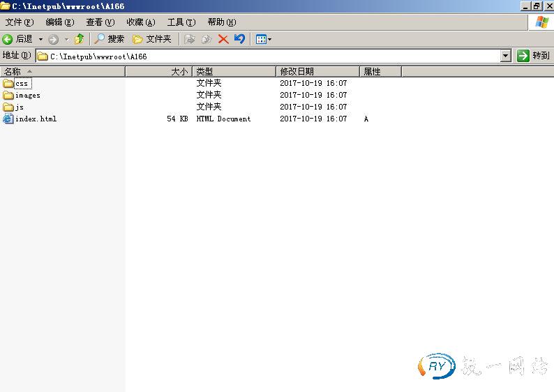Select the images folder
This screenshot has width=554, height=392.
(27, 96)
